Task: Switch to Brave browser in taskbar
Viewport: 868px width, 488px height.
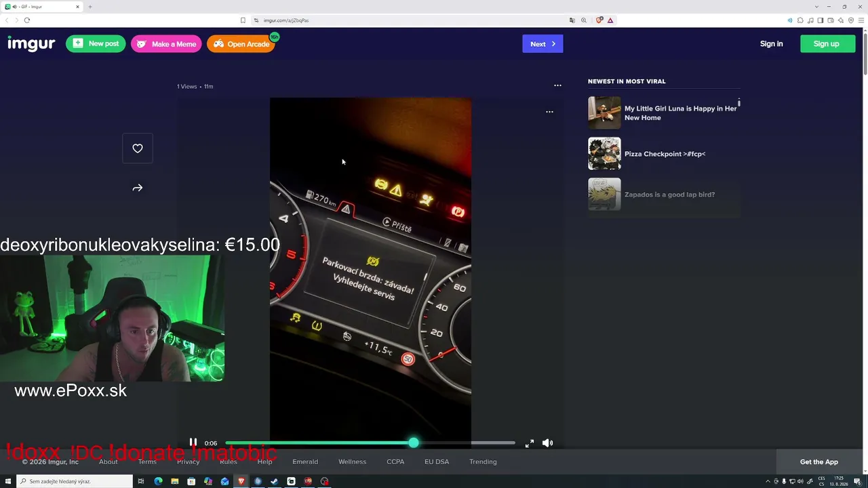Action: click(241, 481)
